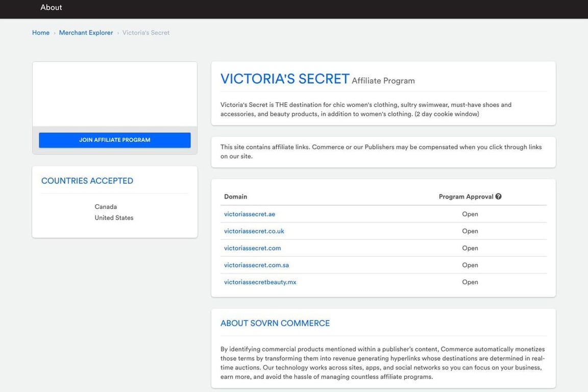Click the Domain column header
Screen dimensions: 588x392
click(236, 197)
